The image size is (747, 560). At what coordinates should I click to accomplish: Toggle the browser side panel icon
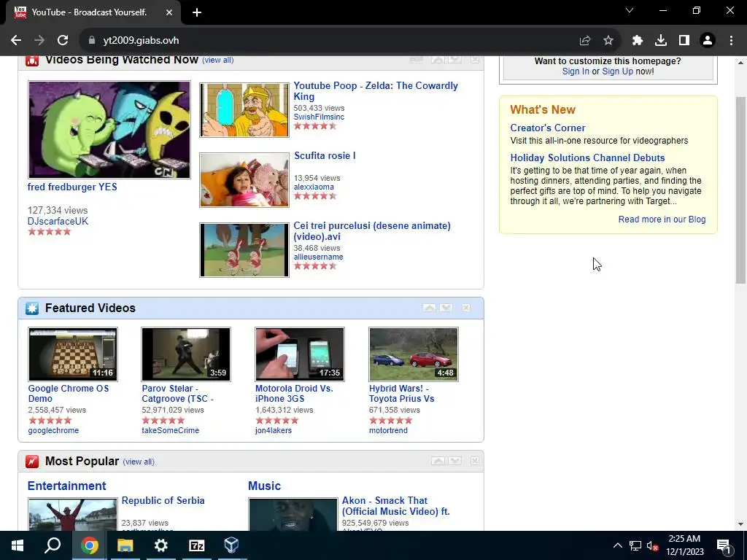click(x=684, y=41)
